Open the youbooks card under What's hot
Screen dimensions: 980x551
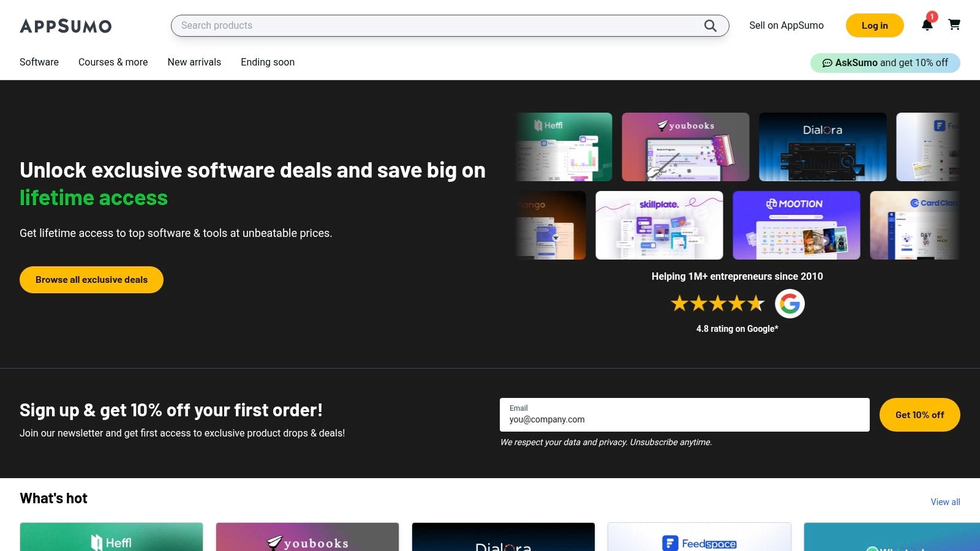point(307,537)
